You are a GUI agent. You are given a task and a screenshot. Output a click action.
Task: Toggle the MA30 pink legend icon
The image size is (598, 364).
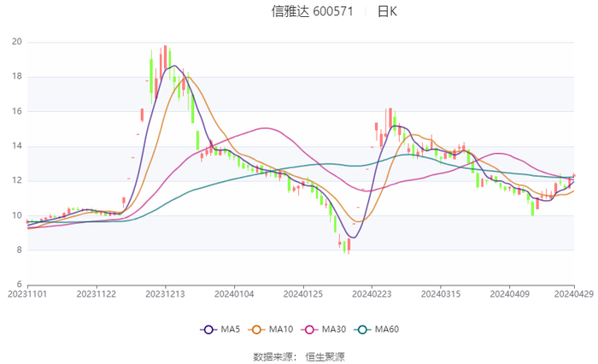click(309, 329)
